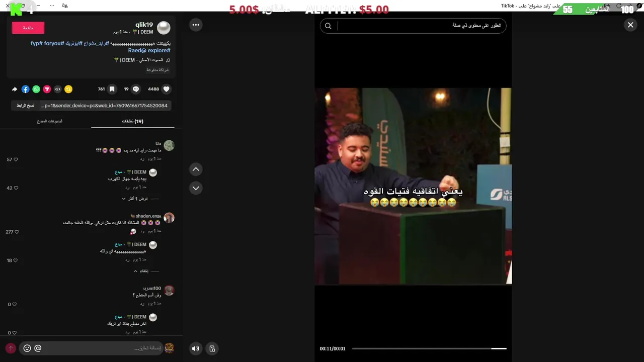
Task: Open u_um100's avatar
Action: point(169,290)
